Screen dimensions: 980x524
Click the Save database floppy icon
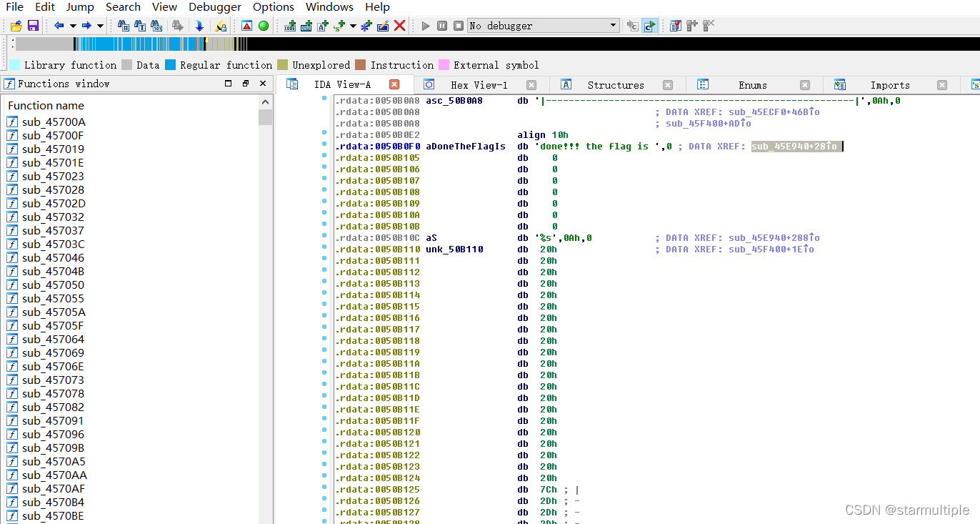pyautogui.click(x=33, y=26)
